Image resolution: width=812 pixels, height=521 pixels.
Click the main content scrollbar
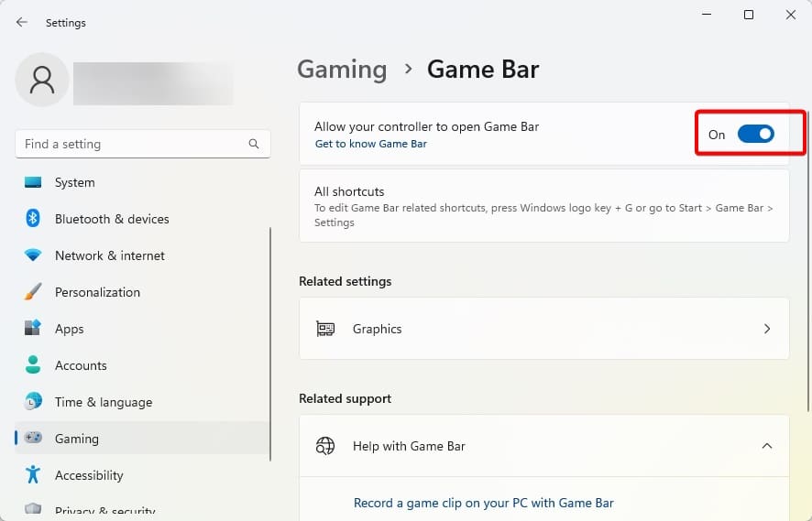tap(808, 261)
